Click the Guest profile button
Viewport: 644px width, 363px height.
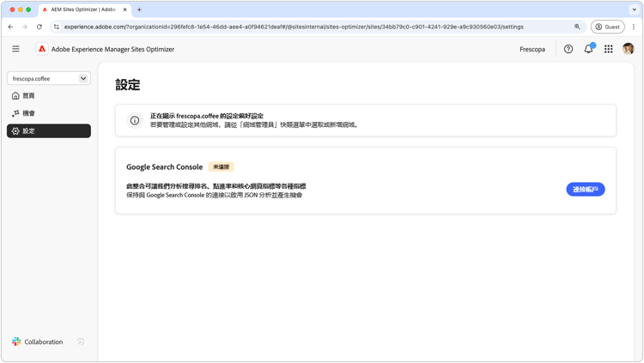[607, 27]
